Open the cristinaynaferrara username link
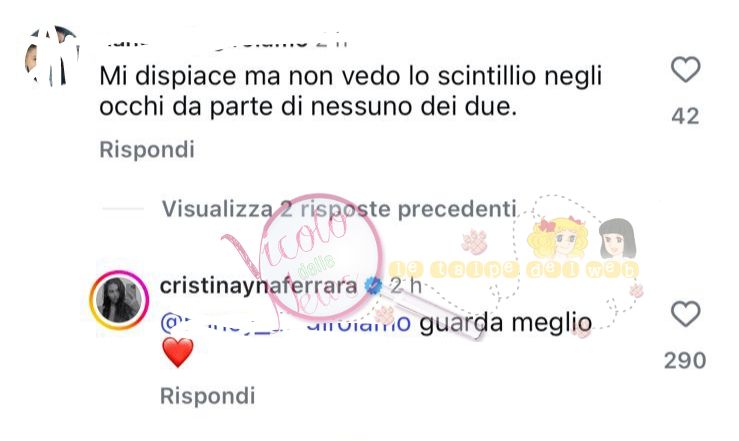This screenshot has height=441, width=739. pyautogui.click(x=258, y=286)
